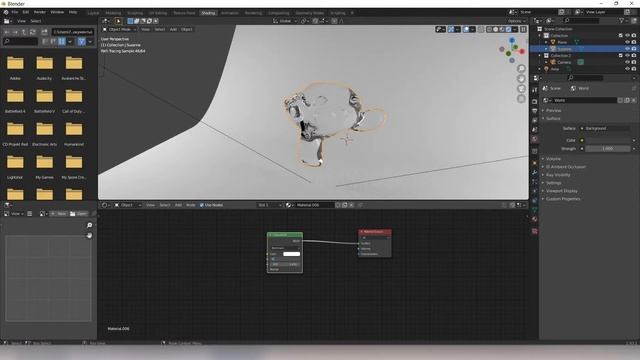The height and width of the screenshot is (360, 640).
Task: Open the Add menu in 3D viewport header
Action: coord(173,29)
